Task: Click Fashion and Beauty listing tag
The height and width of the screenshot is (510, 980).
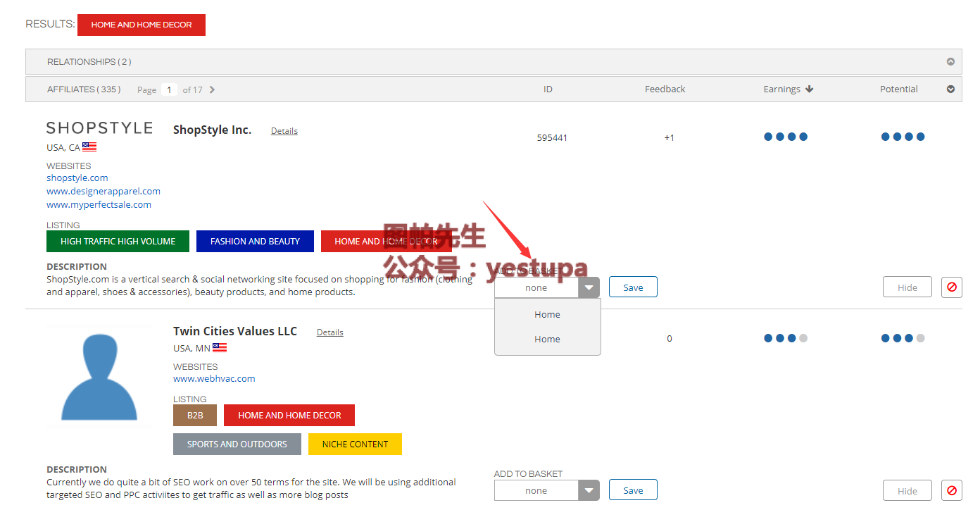Action: pyautogui.click(x=255, y=242)
